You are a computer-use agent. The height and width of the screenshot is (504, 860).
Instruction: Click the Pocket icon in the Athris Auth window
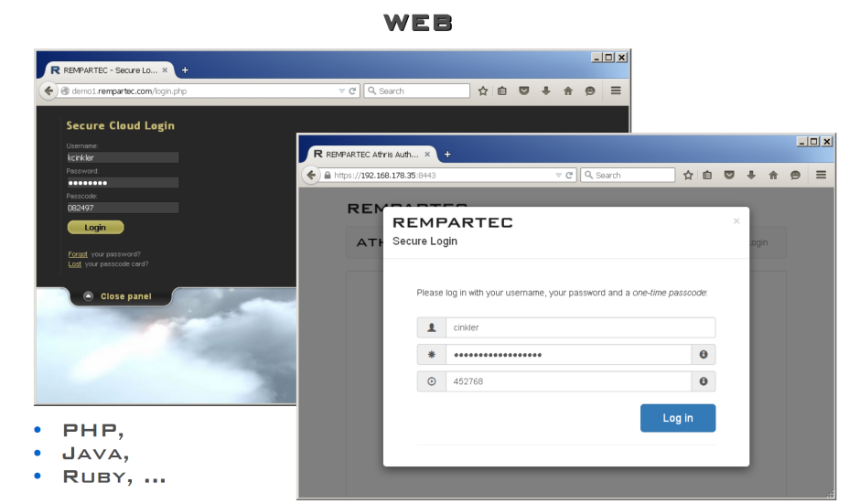pyautogui.click(x=729, y=175)
